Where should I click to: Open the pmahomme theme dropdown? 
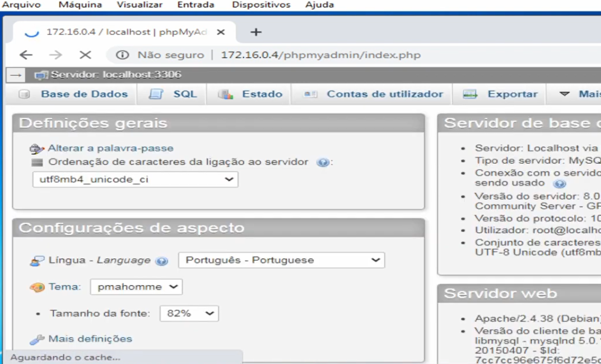[136, 287]
